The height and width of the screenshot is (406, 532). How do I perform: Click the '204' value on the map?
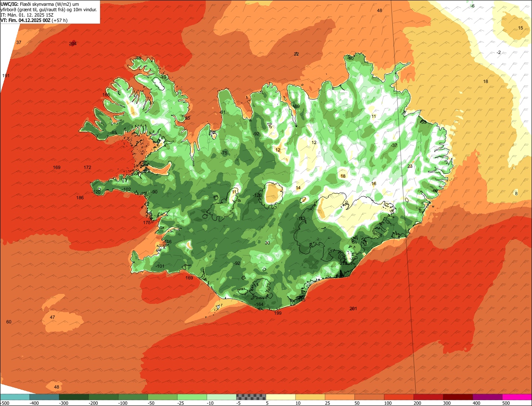point(73,44)
